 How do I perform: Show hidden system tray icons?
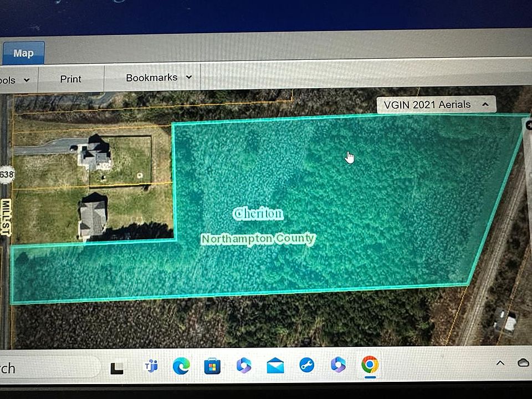(x=500, y=363)
